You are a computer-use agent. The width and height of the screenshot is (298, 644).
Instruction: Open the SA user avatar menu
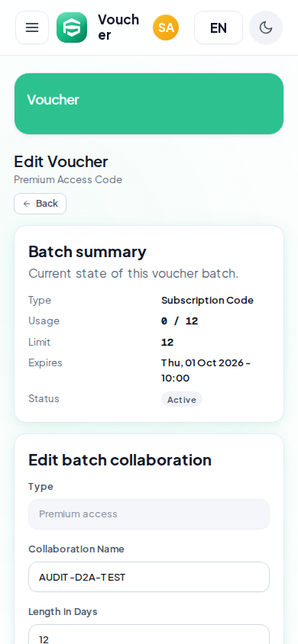166,27
